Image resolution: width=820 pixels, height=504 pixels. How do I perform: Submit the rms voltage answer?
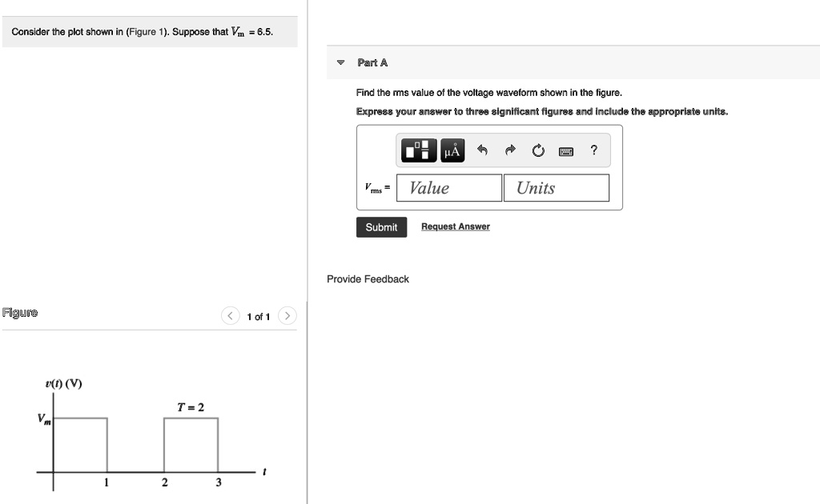(381, 227)
